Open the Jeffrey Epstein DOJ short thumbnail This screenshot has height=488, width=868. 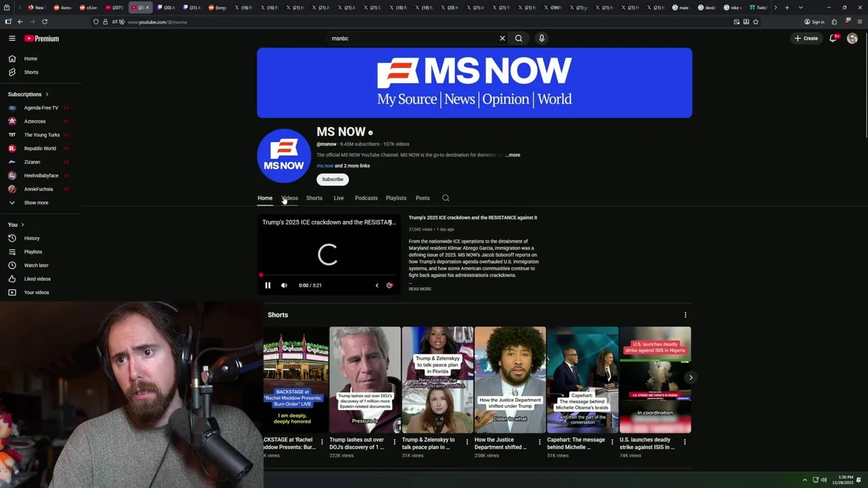[365, 380]
